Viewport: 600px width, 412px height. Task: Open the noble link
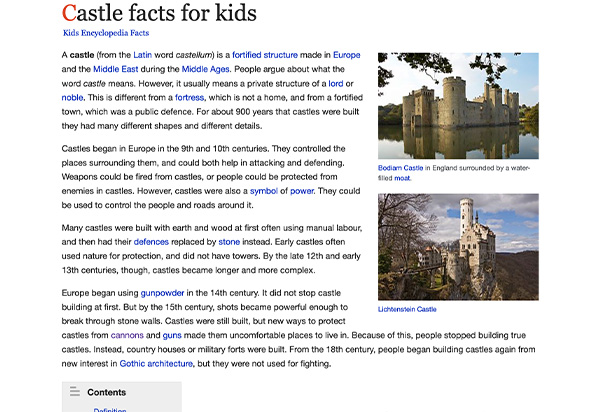[x=72, y=98]
